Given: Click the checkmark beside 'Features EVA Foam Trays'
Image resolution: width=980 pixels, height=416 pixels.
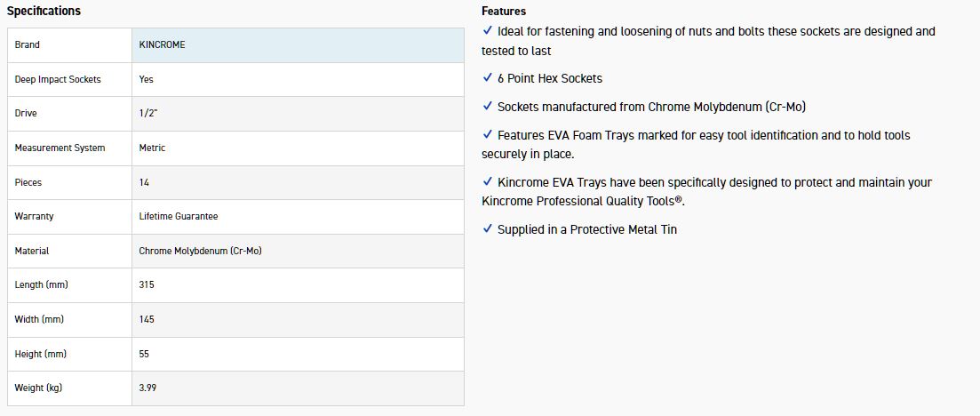Looking at the screenshot, I should [487, 135].
